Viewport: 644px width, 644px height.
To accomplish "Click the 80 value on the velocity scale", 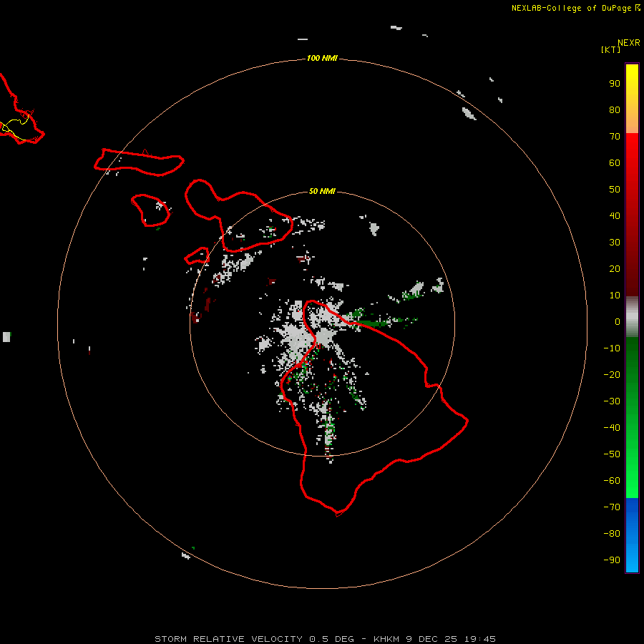I will coord(615,110).
